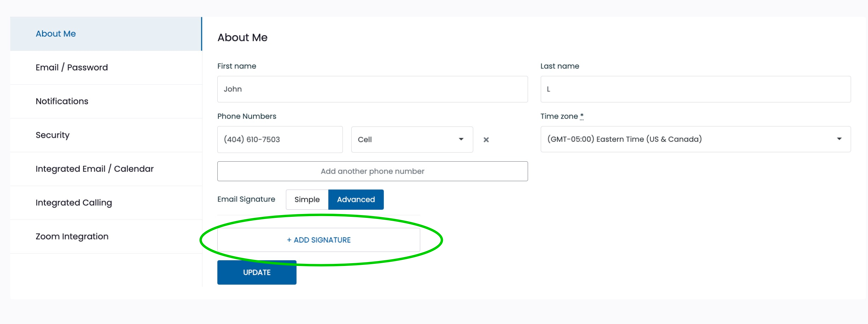868x324 pixels.
Task: Open the Cell phone type dropdown
Action: [x=412, y=140]
